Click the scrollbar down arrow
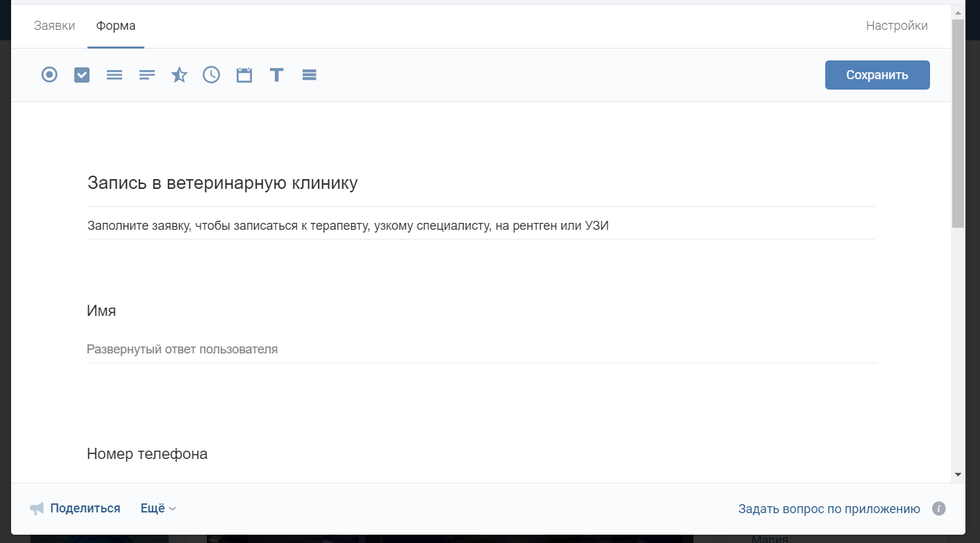Image resolution: width=980 pixels, height=543 pixels. (958, 474)
